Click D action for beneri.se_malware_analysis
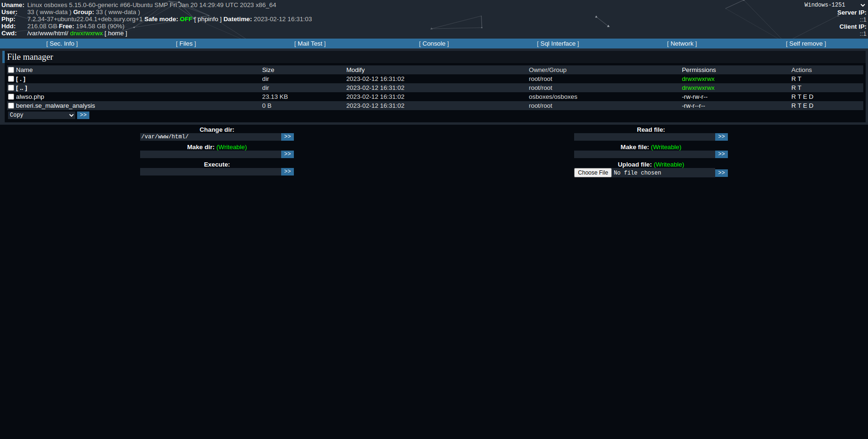 point(811,106)
